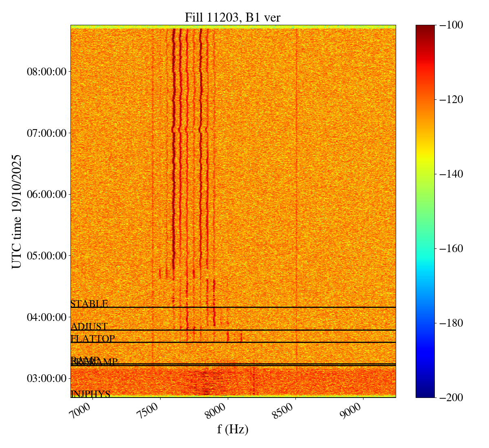
Task: Click the plot title "Fill 11203, B1 ver"
Action: coord(233,17)
